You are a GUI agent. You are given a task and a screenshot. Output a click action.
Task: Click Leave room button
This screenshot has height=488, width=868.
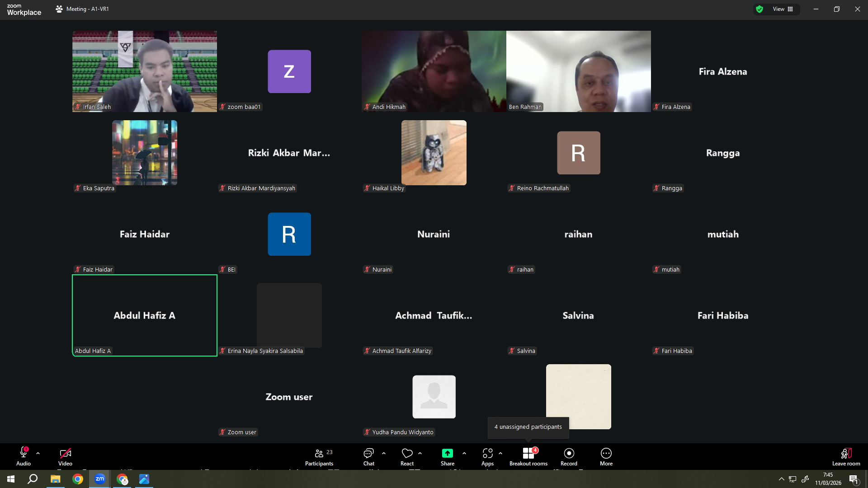pyautogui.click(x=846, y=456)
